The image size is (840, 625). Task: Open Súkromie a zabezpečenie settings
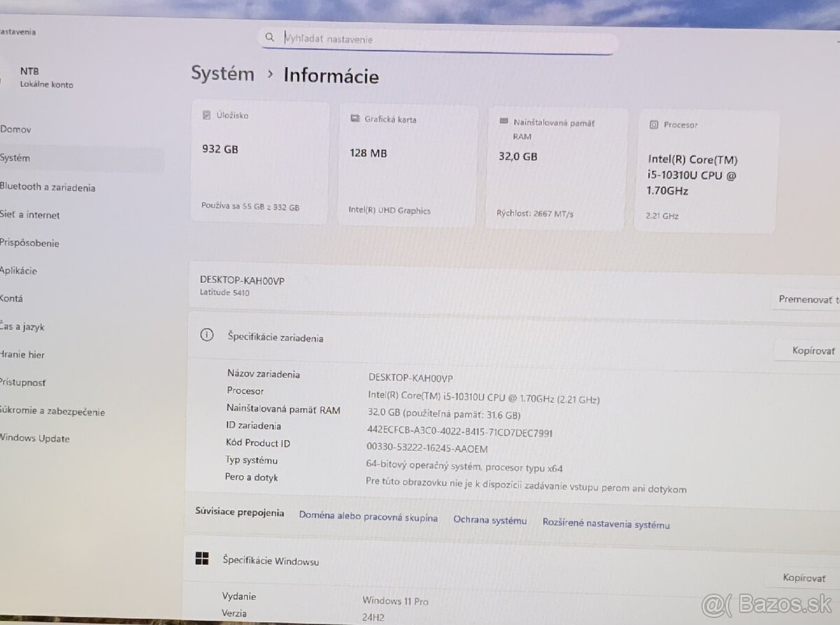point(52,412)
